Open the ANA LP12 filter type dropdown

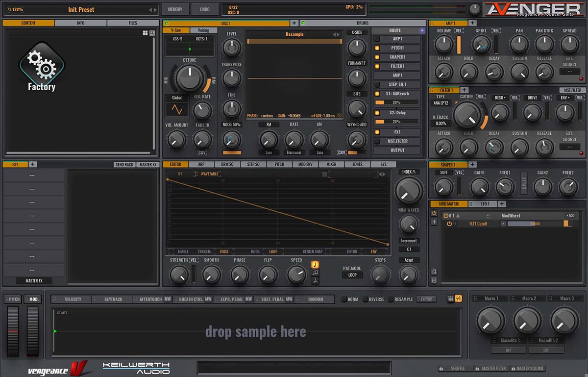pyautogui.click(x=441, y=103)
